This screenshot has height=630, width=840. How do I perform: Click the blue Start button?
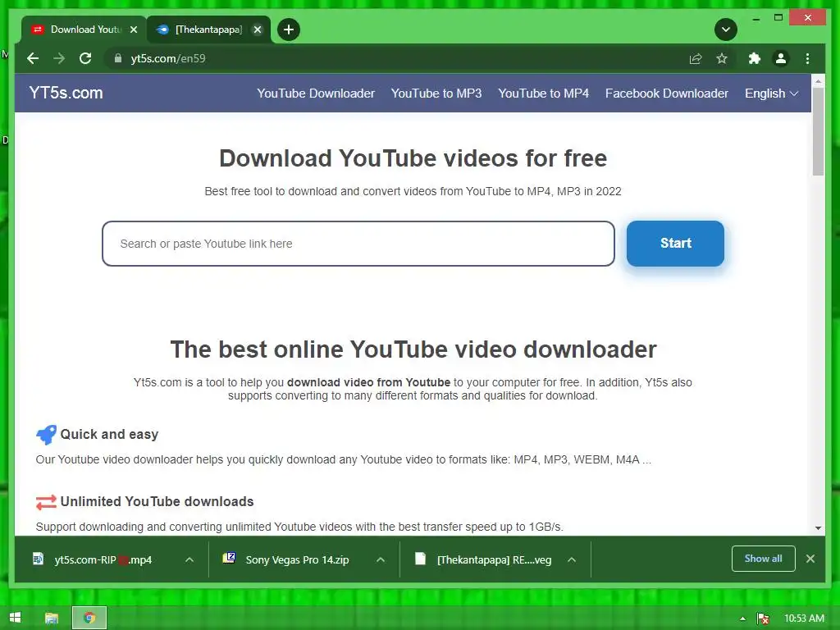(675, 243)
